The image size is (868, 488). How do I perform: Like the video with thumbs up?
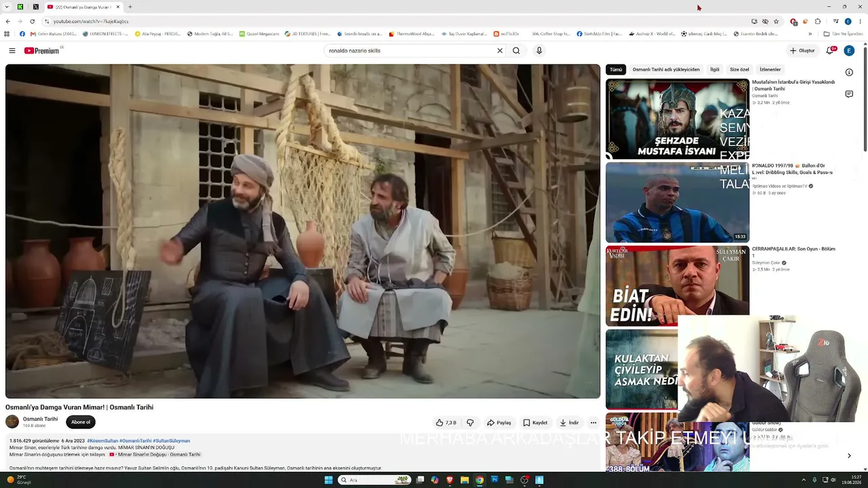446,423
